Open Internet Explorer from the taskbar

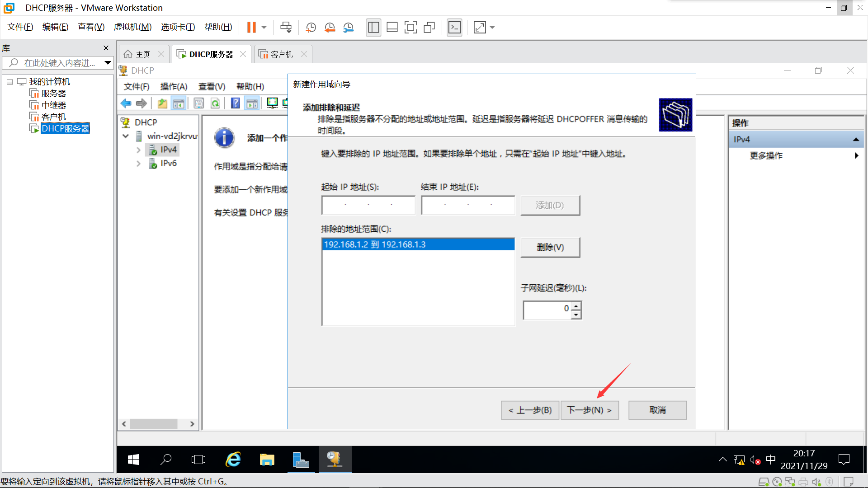coord(233,460)
